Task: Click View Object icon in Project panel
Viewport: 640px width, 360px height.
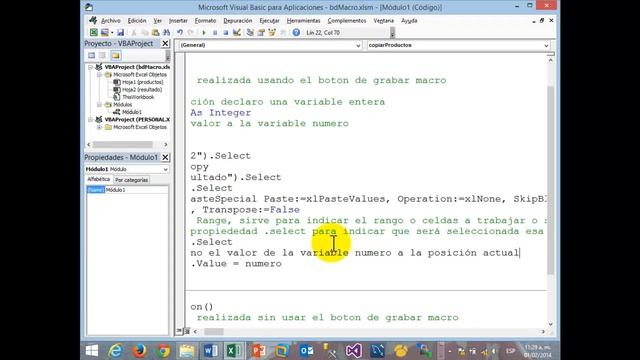Action: click(x=102, y=56)
